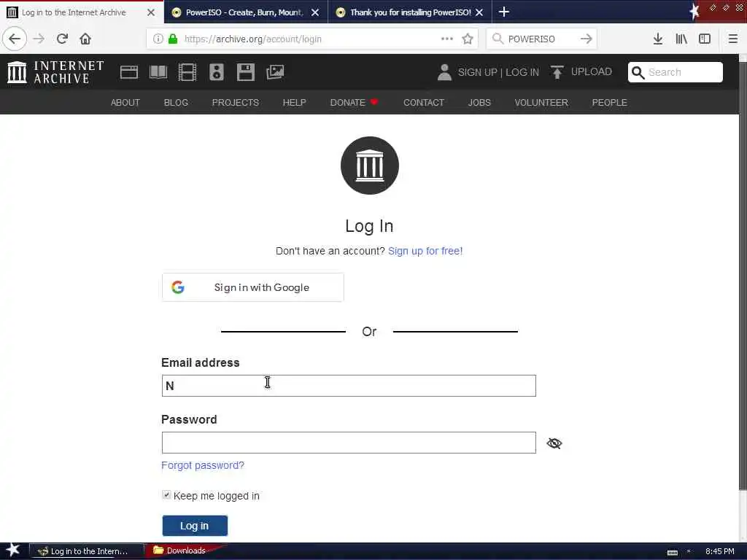Click the green secure padlock icon
The height and width of the screenshot is (560, 747).
point(174,39)
